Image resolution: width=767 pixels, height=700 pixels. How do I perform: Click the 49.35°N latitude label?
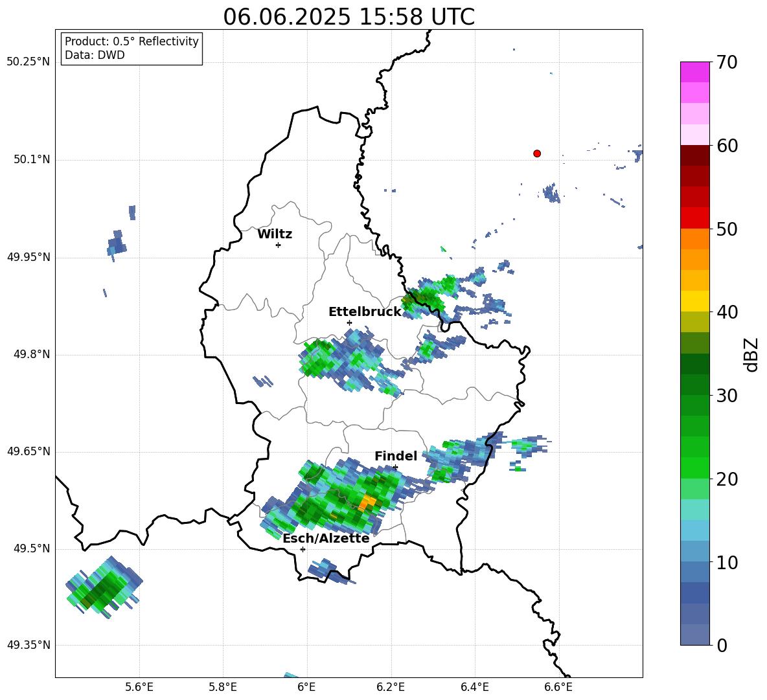click(x=29, y=645)
